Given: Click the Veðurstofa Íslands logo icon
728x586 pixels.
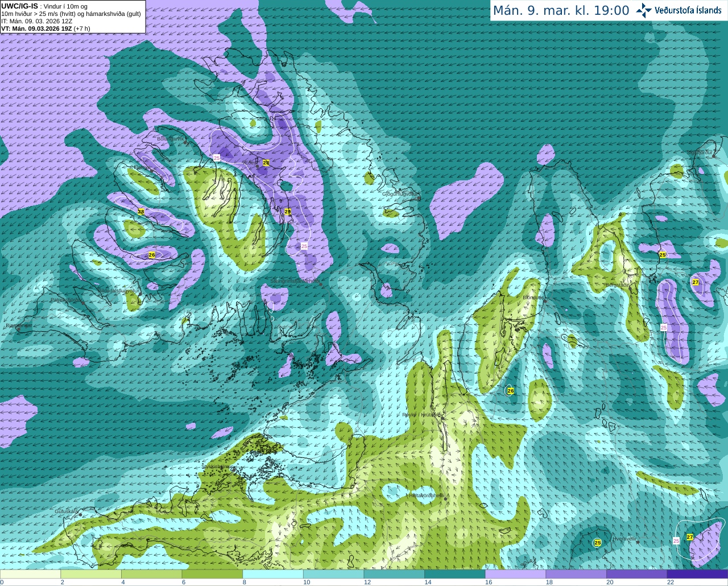Looking at the screenshot, I should coord(644,10).
